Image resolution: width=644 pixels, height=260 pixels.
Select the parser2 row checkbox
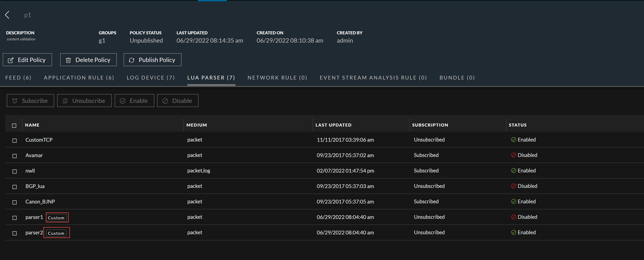(x=14, y=233)
